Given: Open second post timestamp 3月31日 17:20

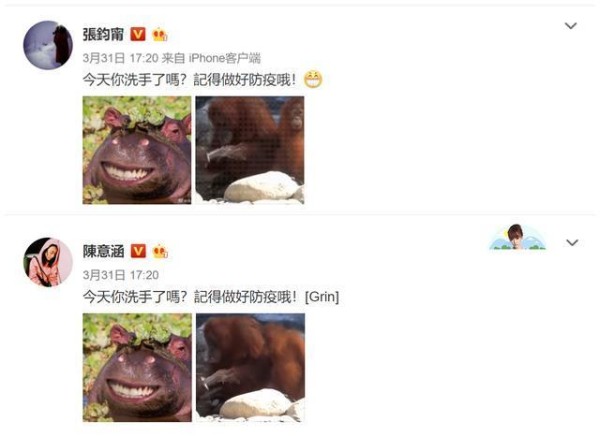Looking at the screenshot, I should click(x=121, y=275).
